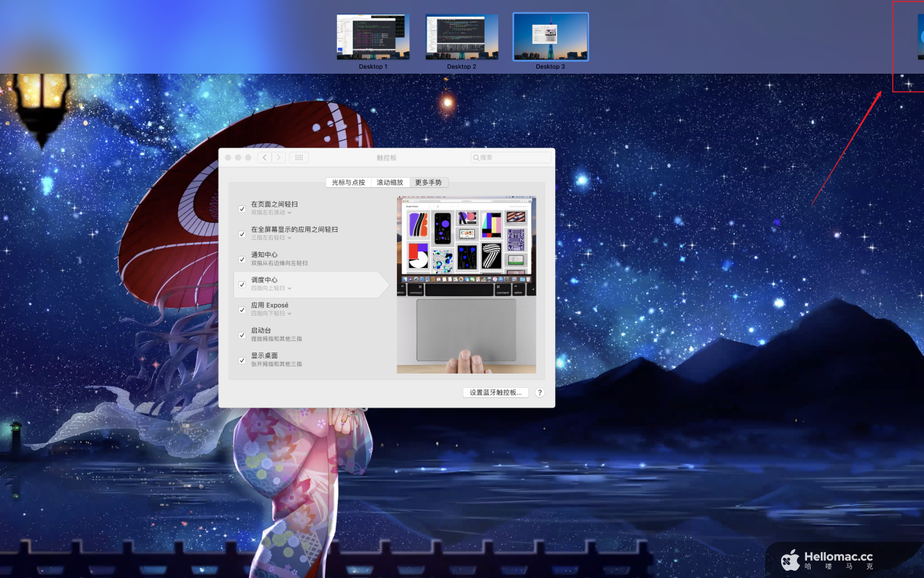The image size is (924, 578).
Task: Go forward with the right chevron button
Action: pyautogui.click(x=279, y=158)
